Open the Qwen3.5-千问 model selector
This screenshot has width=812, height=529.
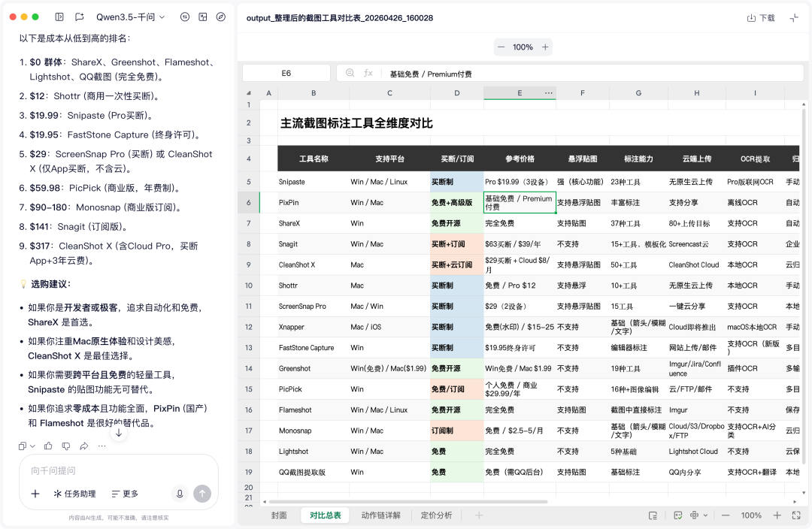coord(131,17)
